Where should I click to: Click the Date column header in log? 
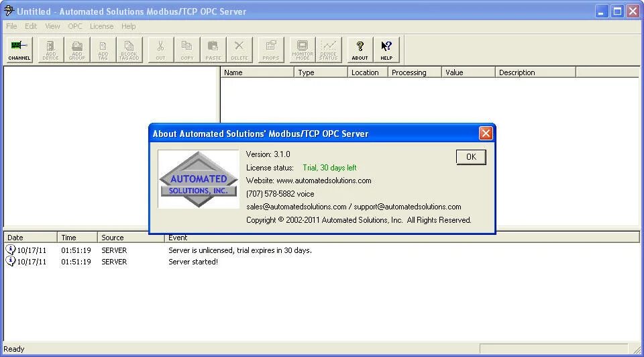[30, 238]
